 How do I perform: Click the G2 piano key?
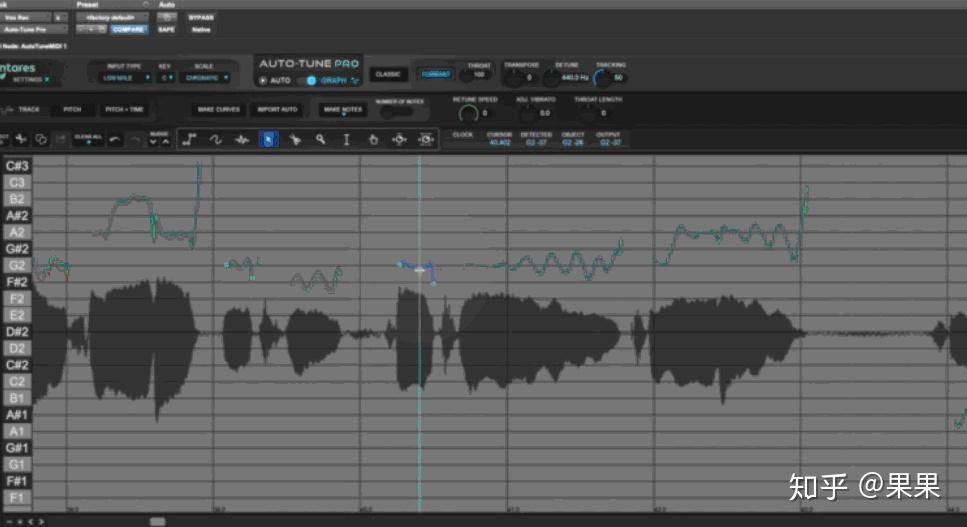click(17, 266)
